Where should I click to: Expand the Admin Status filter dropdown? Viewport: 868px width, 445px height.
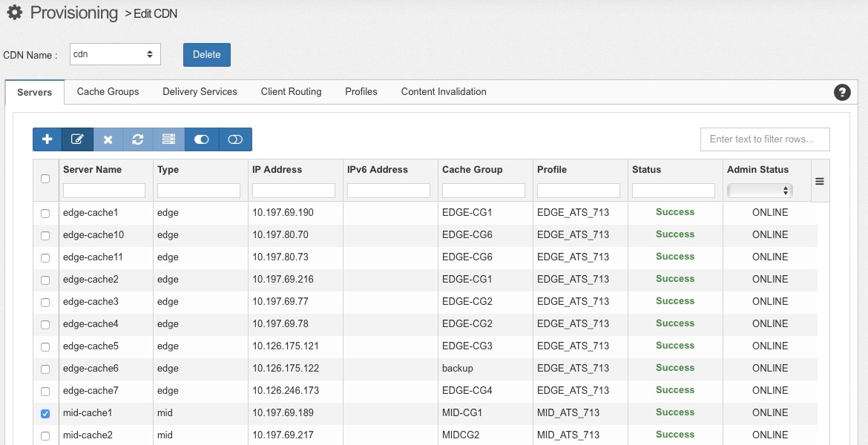coord(760,191)
